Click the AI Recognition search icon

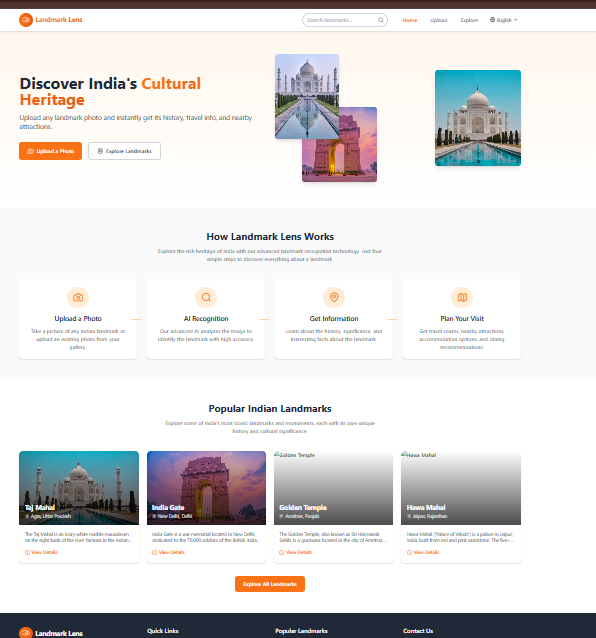[206, 297]
